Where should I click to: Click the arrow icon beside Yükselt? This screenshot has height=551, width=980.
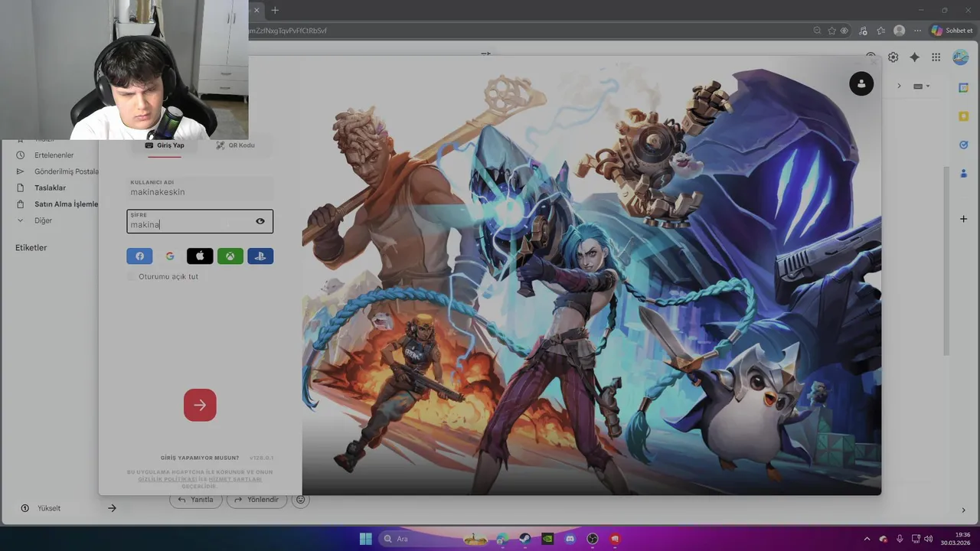pos(112,508)
